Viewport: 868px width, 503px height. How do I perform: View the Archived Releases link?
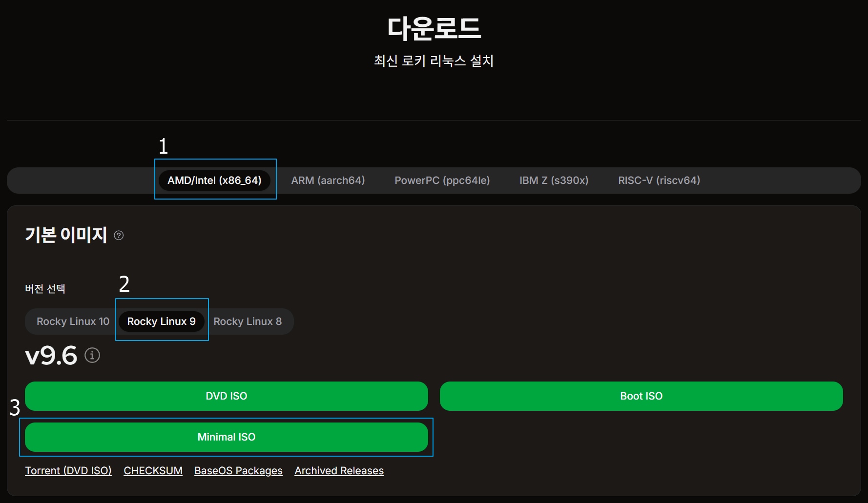point(339,471)
